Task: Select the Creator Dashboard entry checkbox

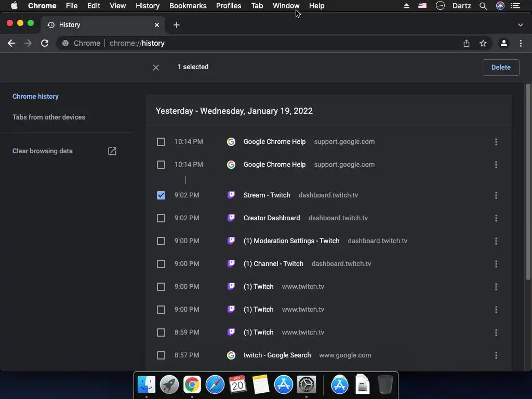Action: [161, 218]
